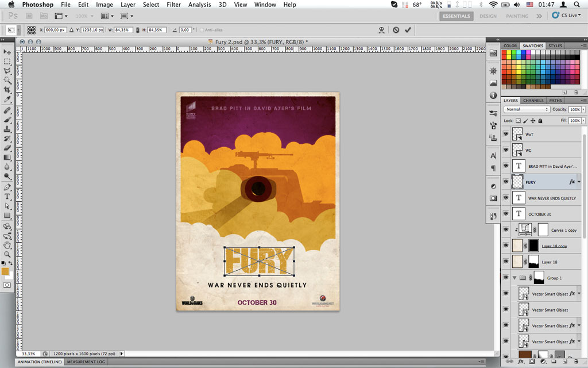Screen dimensions: 588x368
Task: Toggle Quick Mask mode icon
Action: click(7, 285)
